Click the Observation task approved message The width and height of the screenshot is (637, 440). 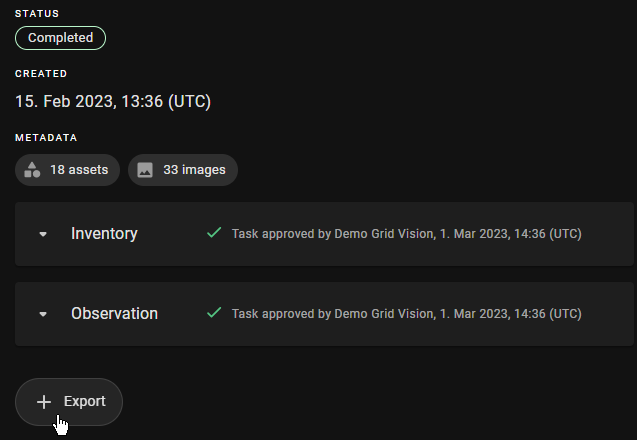tap(406, 314)
